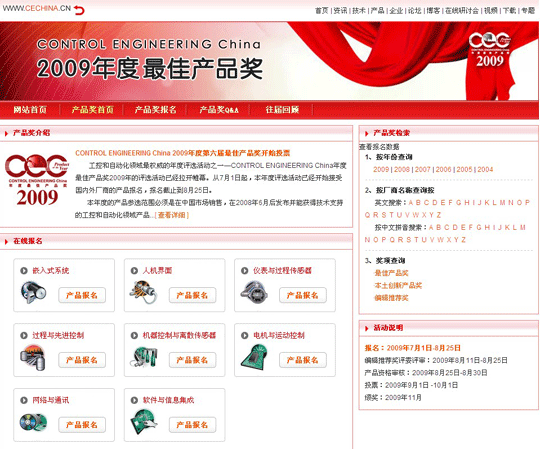Open the 本土创新产品奖 award link
The image size is (540, 449).
(398, 285)
